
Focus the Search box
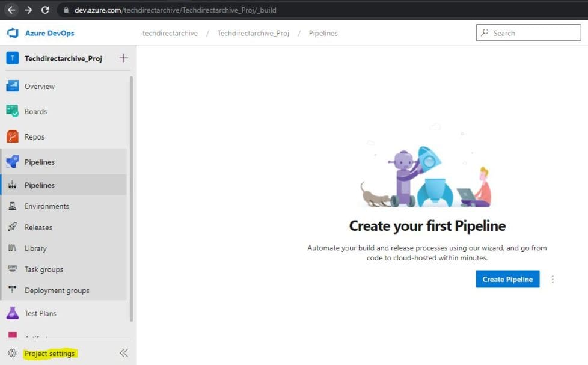528,32
